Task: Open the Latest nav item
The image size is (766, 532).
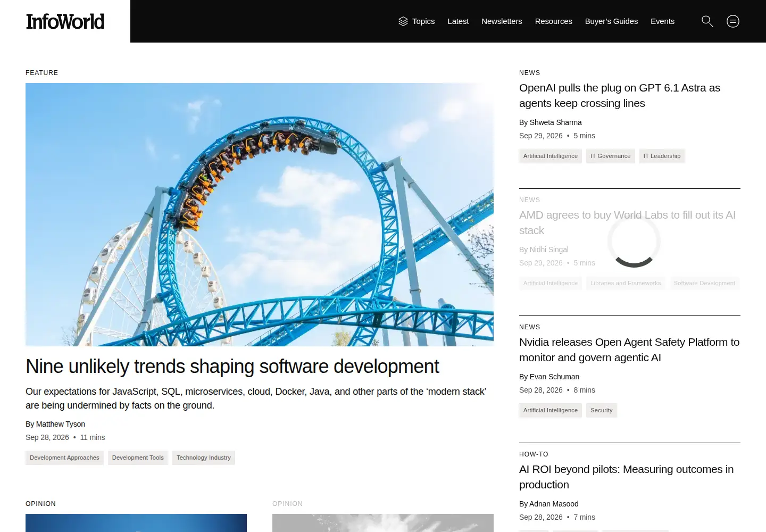Action: click(458, 21)
